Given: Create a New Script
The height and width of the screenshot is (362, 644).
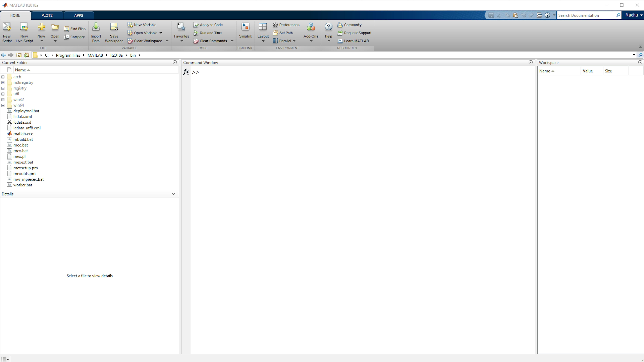Looking at the screenshot, I should (x=7, y=32).
